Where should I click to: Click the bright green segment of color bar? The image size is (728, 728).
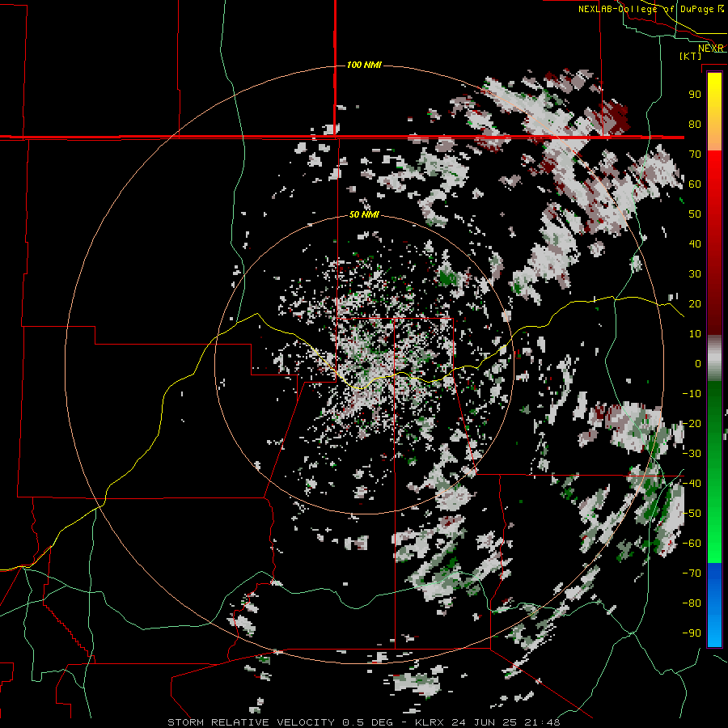click(x=714, y=534)
